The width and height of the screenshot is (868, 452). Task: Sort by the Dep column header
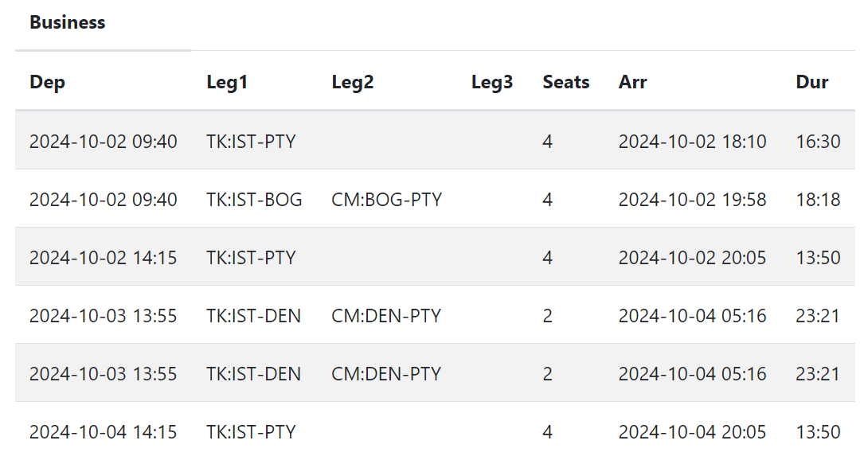pos(48,82)
